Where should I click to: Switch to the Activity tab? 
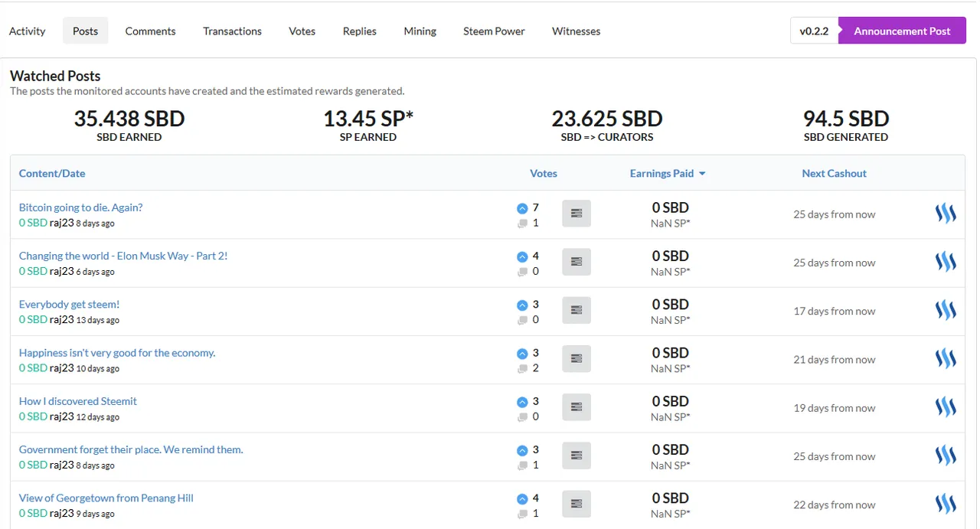click(x=28, y=31)
